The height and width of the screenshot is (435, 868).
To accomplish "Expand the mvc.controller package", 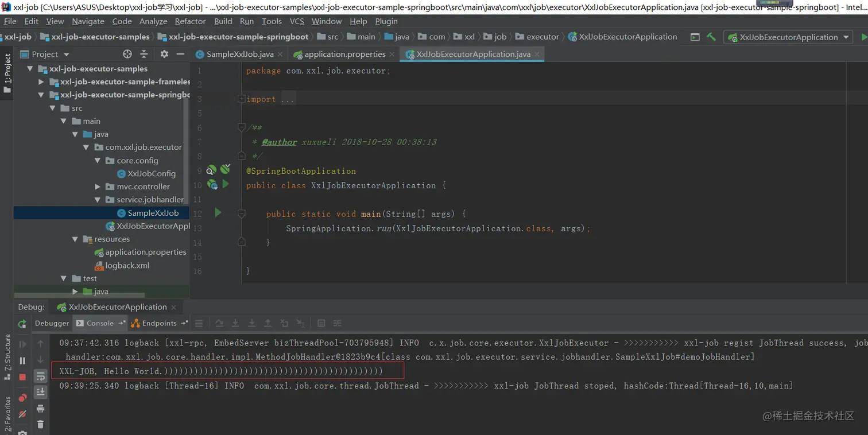I will tap(97, 187).
